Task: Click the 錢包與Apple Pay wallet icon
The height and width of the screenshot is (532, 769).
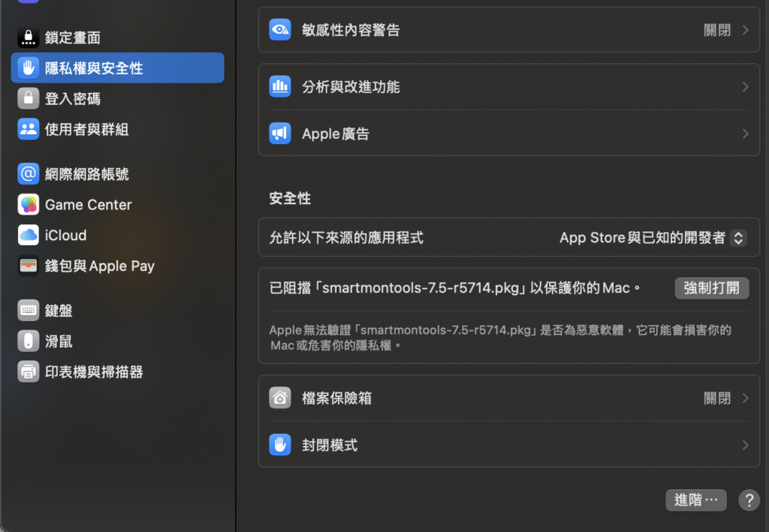Action: (x=29, y=266)
